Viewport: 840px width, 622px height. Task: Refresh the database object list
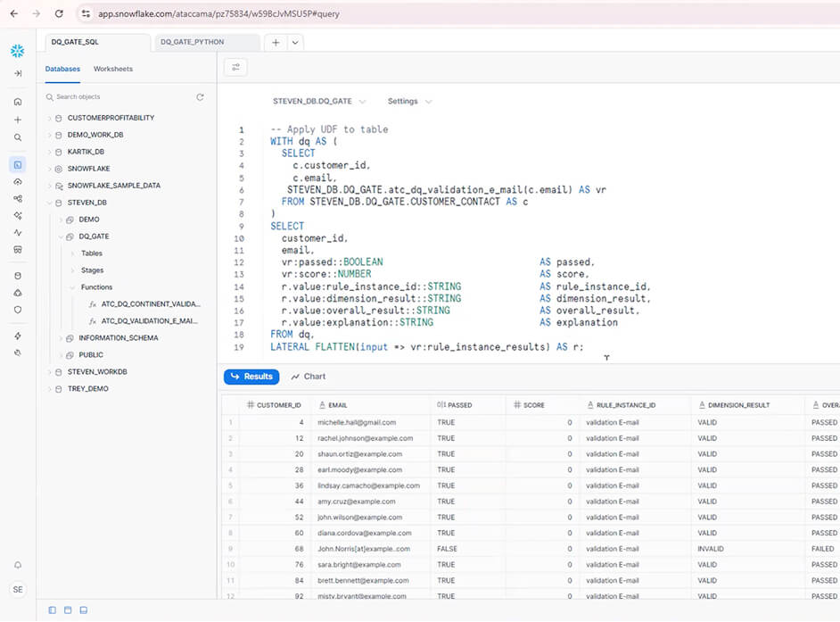click(200, 97)
